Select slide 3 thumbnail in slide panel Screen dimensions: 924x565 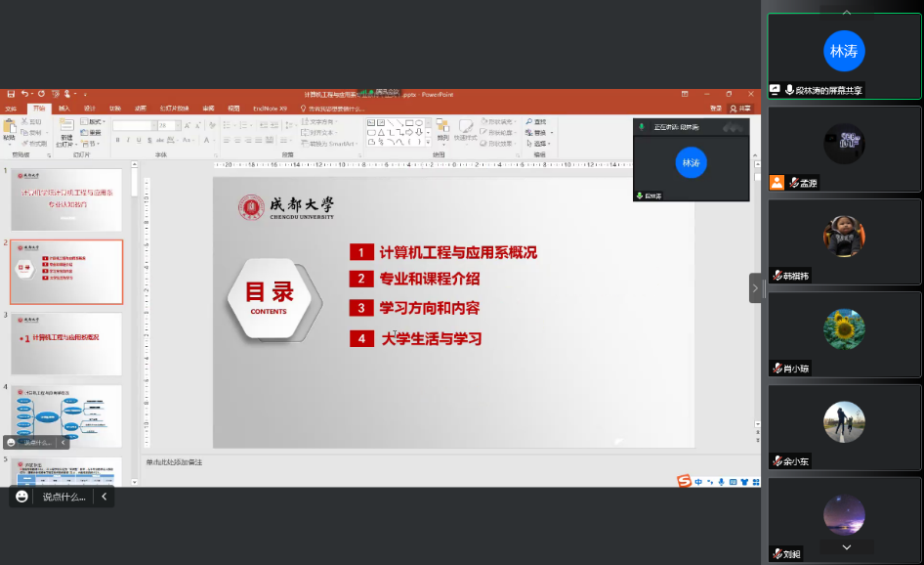[x=66, y=343]
